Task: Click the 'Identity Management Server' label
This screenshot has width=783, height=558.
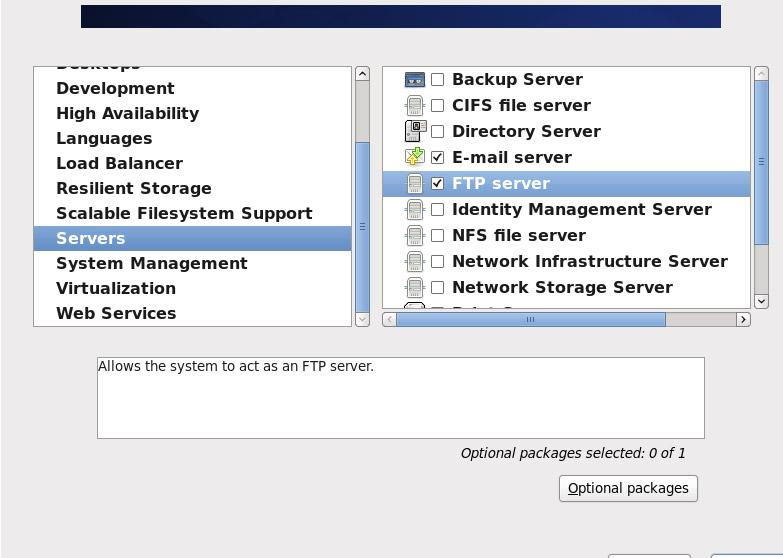Action: (x=582, y=209)
